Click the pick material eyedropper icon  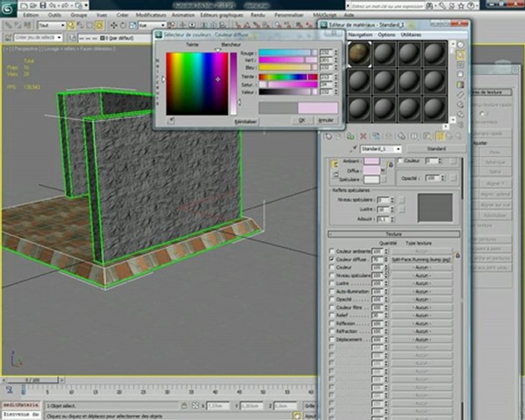pyautogui.click(x=353, y=149)
